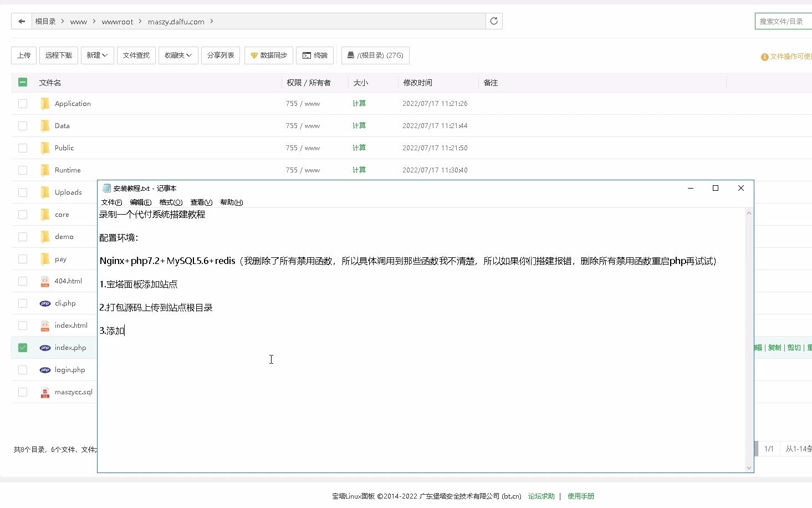Uncheck the index.php checkbox
Image resolution: width=812 pixels, height=508 pixels.
(x=23, y=348)
